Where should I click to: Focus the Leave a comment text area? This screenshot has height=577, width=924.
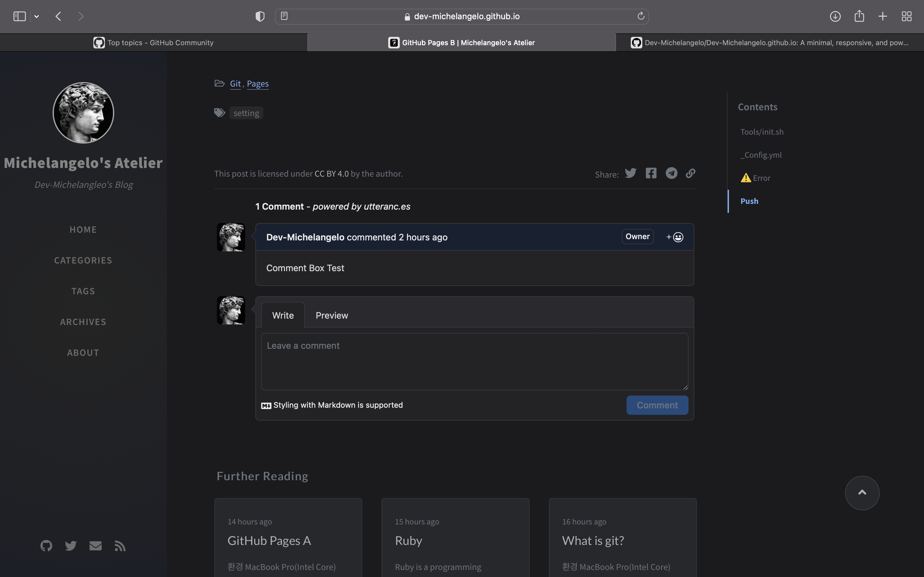(x=474, y=361)
